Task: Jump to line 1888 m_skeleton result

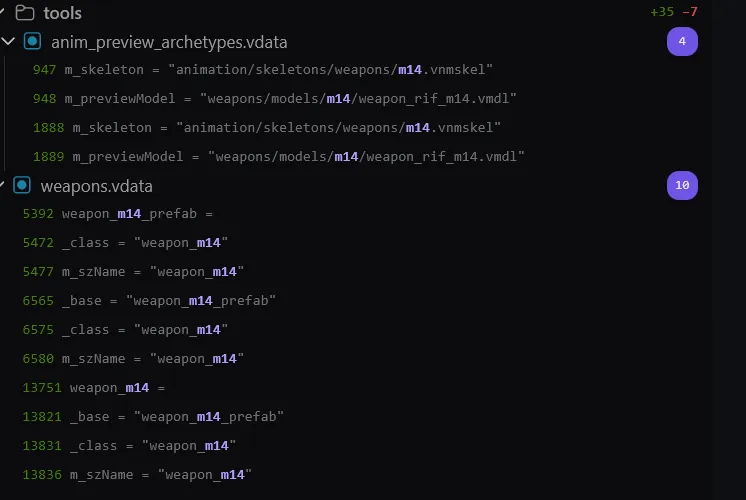Action: click(x=266, y=128)
